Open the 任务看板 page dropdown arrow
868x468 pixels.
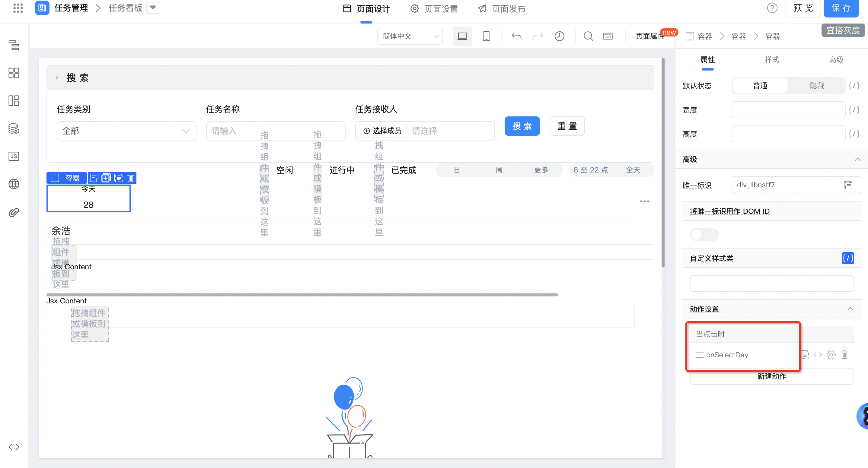coord(153,8)
